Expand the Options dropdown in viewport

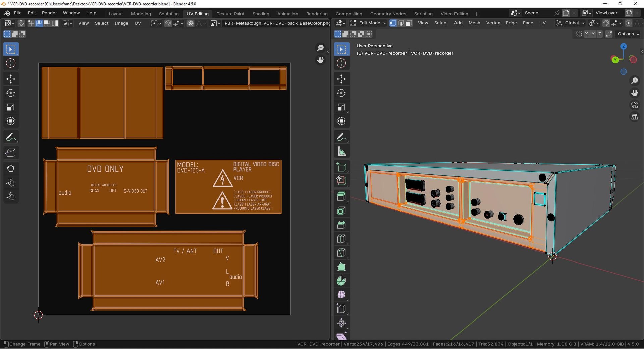628,34
